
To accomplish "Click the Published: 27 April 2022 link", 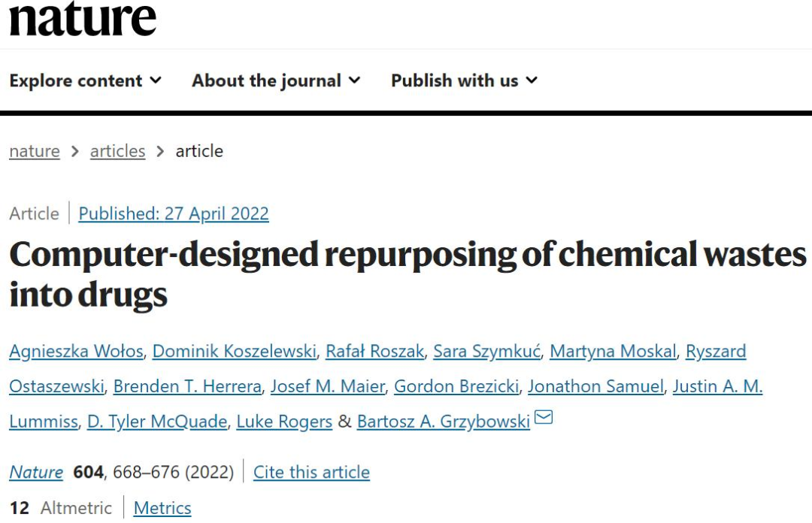I will pyautogui.click(x=174, y=213).
